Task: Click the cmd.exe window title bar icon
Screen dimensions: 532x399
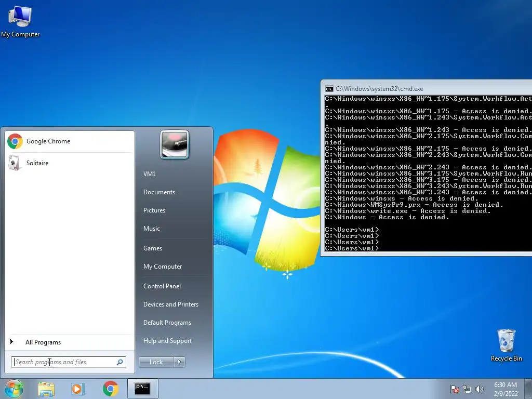Action: (329, 89)
